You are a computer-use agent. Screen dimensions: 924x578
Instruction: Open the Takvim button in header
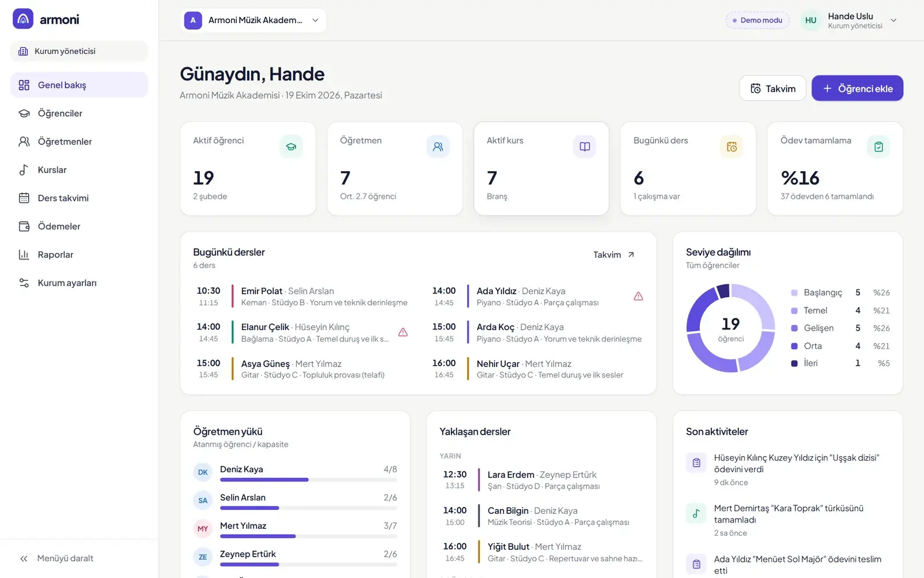(x=773, y=88)
